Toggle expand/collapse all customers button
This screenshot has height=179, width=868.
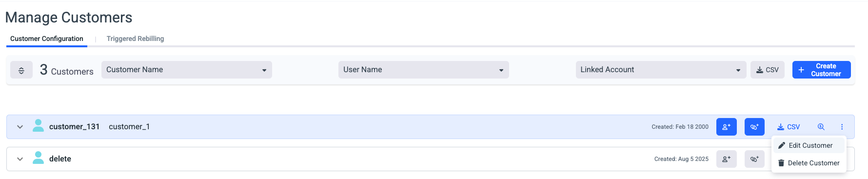[x=21, y=70]
